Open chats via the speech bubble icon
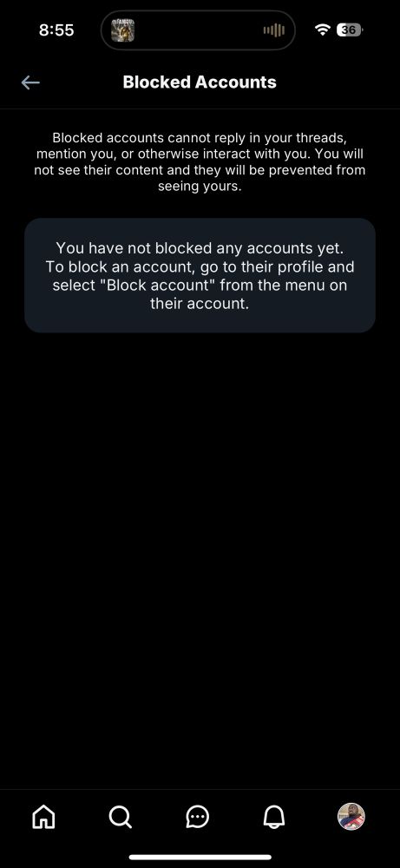Image resolution: width=400 pixels, height=868 pixels. point(198,817)
